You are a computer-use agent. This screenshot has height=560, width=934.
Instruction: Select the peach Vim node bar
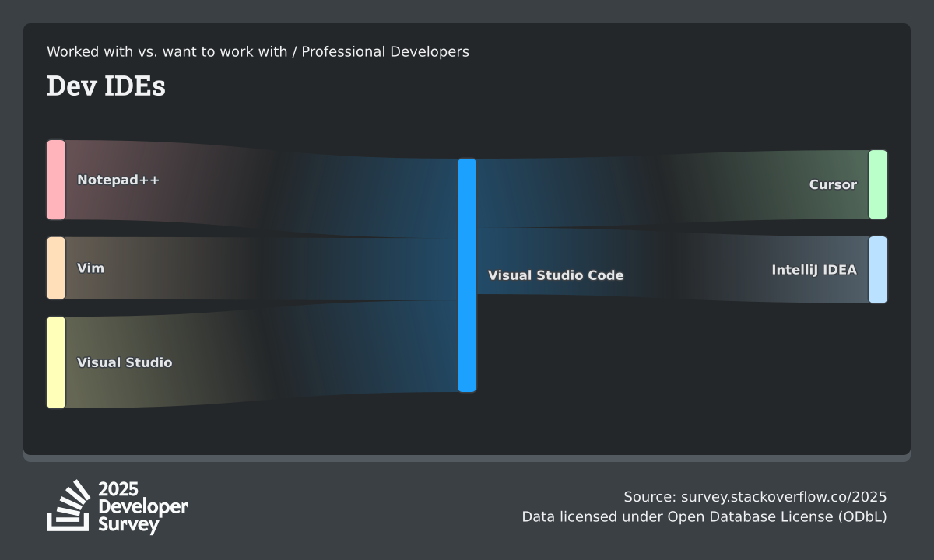point(56,268)
